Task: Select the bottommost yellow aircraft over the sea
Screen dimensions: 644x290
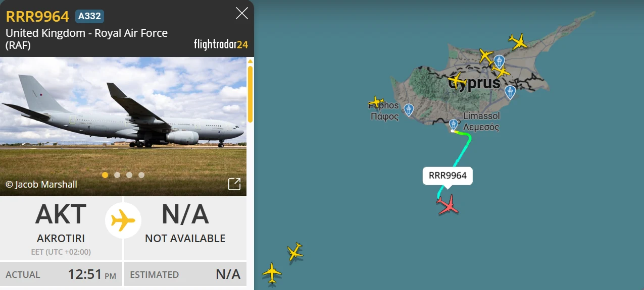Action: tap(272, 273)
